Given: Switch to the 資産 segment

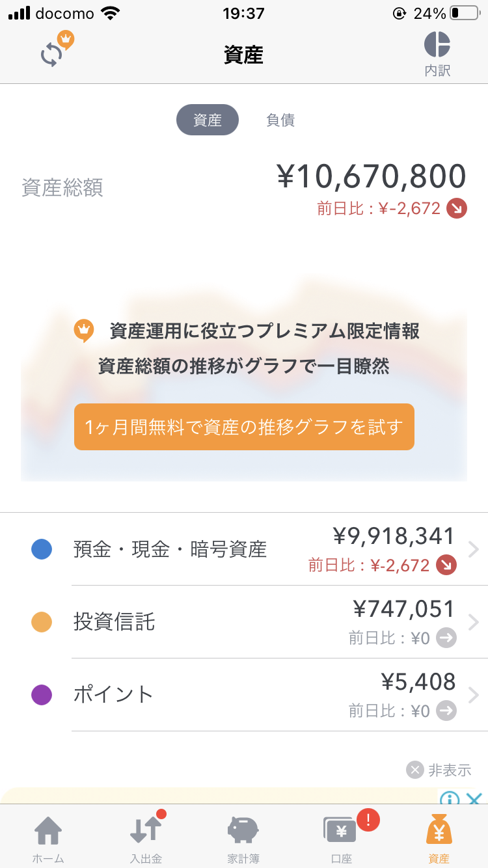Looking at the screenshot, I should [x=208, y=120].
